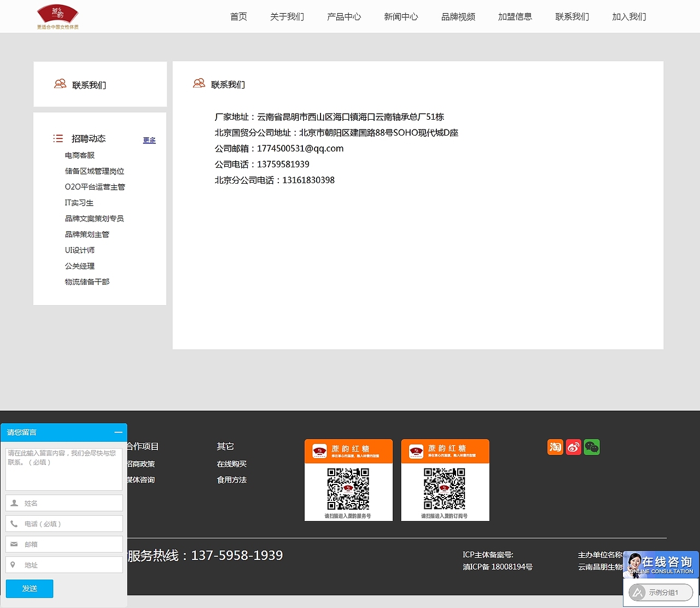
Task: Click the envelope icon in the 邮箱 field
Action: tap(14, 543)
